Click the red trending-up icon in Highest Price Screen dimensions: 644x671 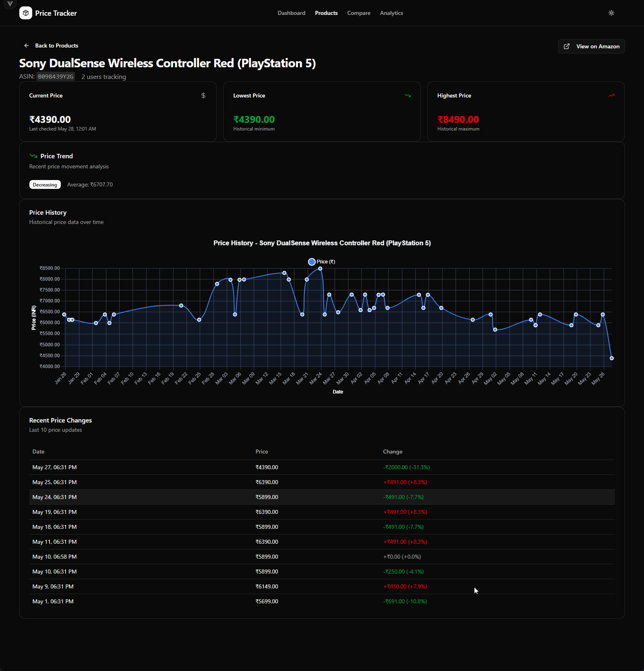611,95
